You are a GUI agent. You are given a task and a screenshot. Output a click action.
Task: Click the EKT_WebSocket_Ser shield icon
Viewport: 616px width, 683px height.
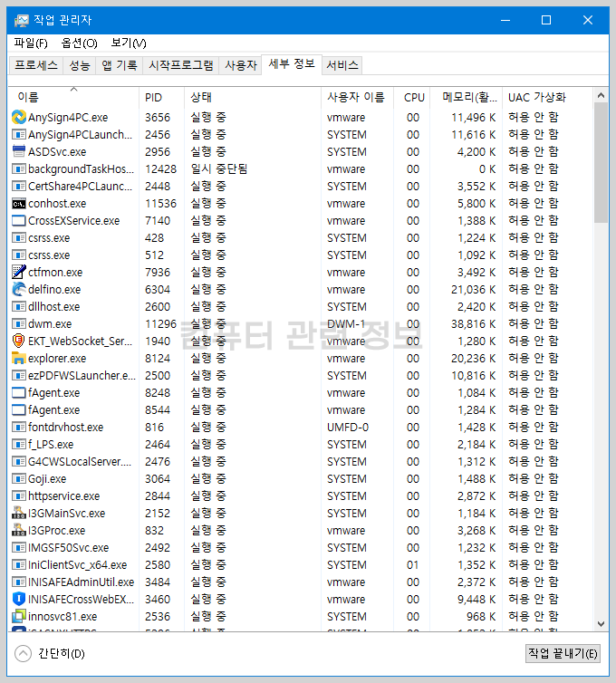point(19,341)
